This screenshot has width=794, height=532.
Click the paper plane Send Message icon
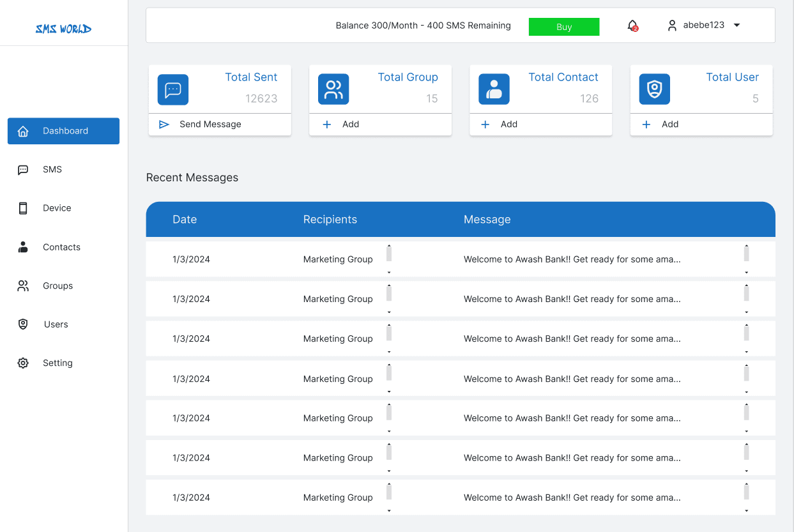click(x=164, y=125)
